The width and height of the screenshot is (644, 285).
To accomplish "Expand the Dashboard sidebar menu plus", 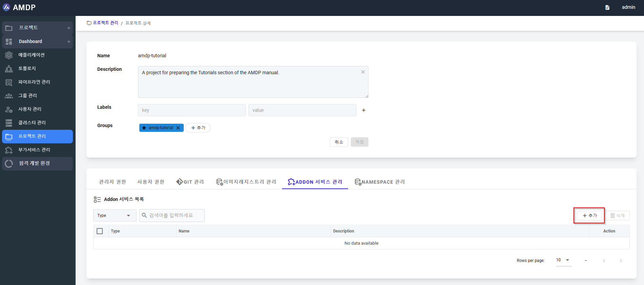I will point(69,42).
